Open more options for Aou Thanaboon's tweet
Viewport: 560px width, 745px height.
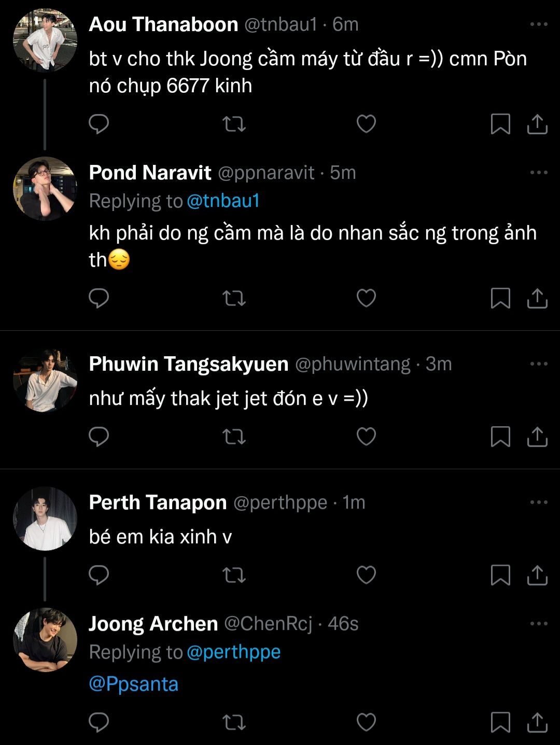click(x=539, y=24)
